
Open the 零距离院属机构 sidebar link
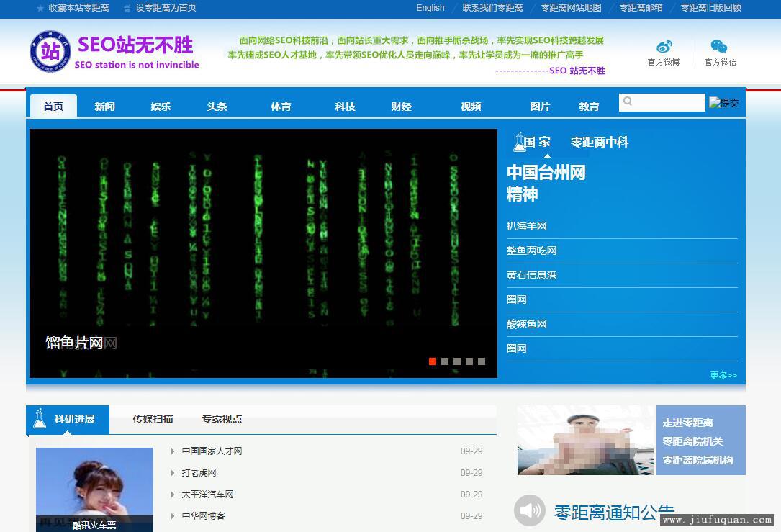click(698, 460)
